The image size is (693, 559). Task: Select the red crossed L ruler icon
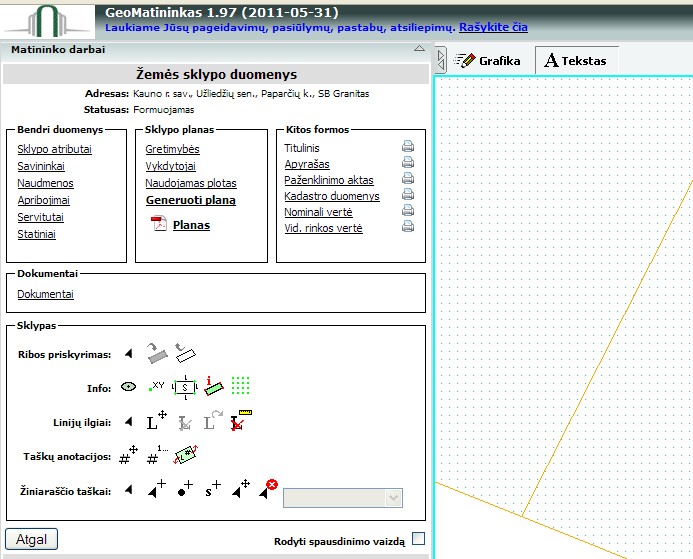pyautogui.click(x=241, y=420)
